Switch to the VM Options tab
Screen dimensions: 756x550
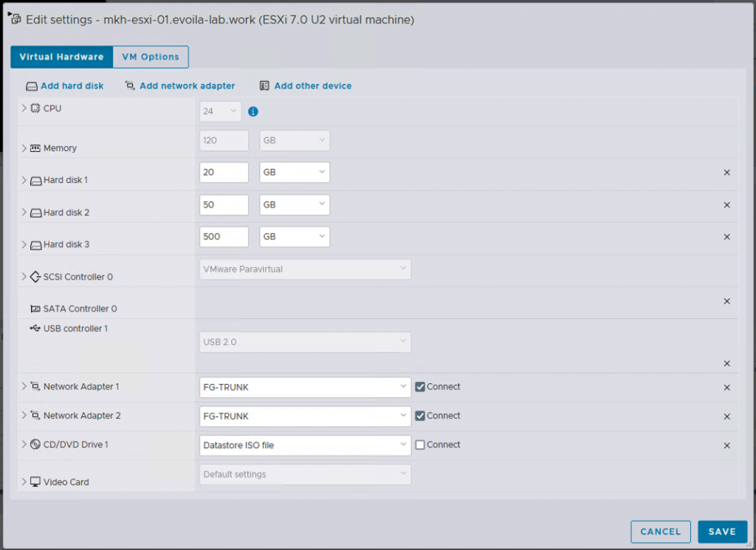(150, 57)
